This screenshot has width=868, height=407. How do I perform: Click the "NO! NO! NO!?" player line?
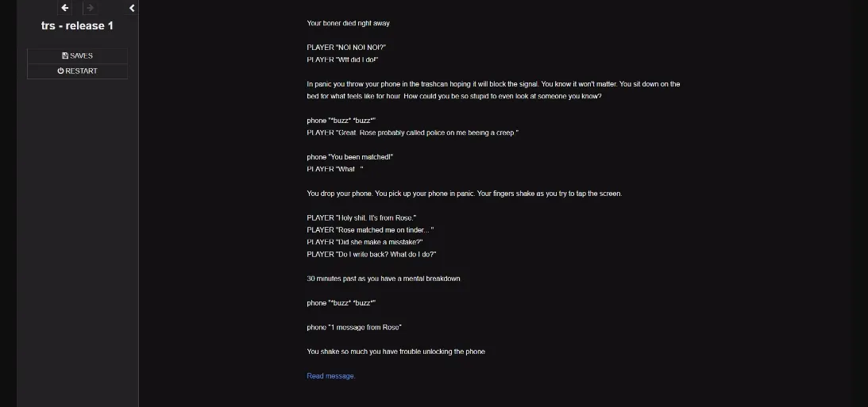tap(346, 48)
